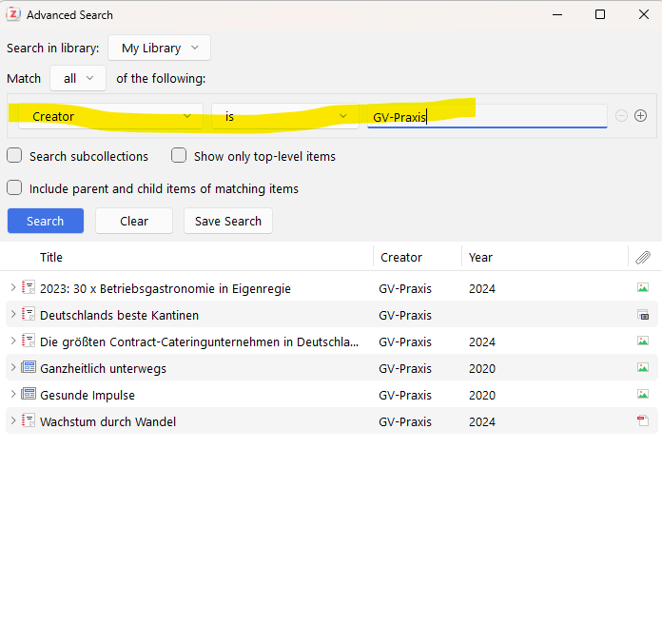
Task: Click item type icon for 2023: 30 x Betriebsgastronomie
Action: tap(29, 288)
